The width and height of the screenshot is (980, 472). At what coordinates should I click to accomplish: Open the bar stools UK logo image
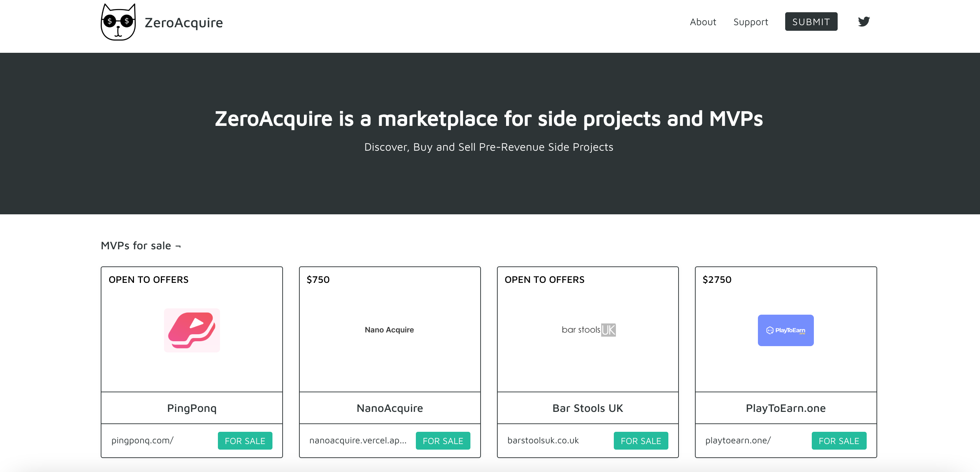coord(588,330)
